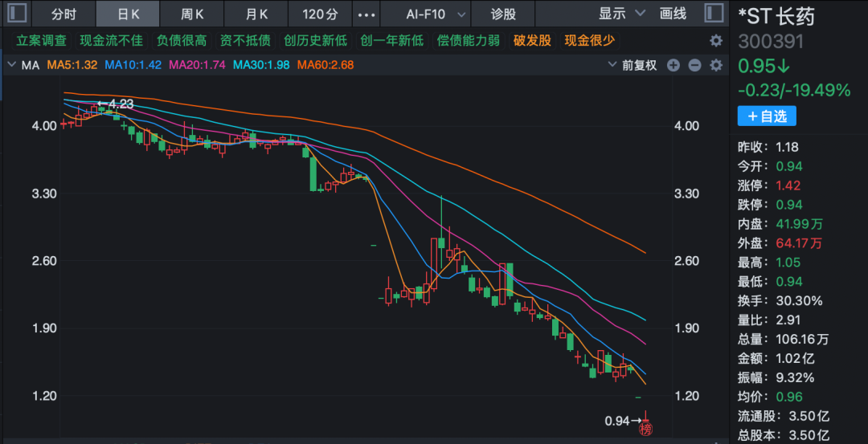
Task: Toggle the 立案调查 risk tag
Action: (x=42, y=41)
